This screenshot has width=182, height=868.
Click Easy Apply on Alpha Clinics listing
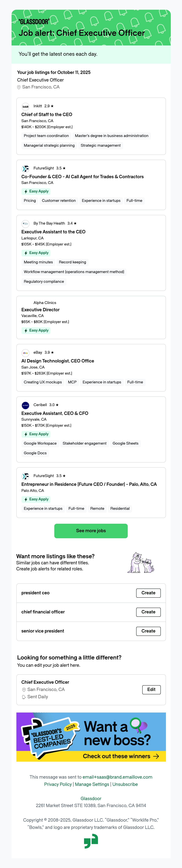[x=36, y=331]
